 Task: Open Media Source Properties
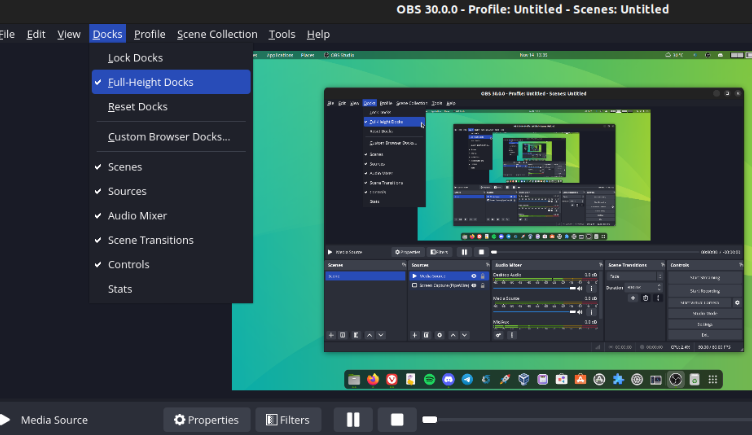(x=207, y=420)
